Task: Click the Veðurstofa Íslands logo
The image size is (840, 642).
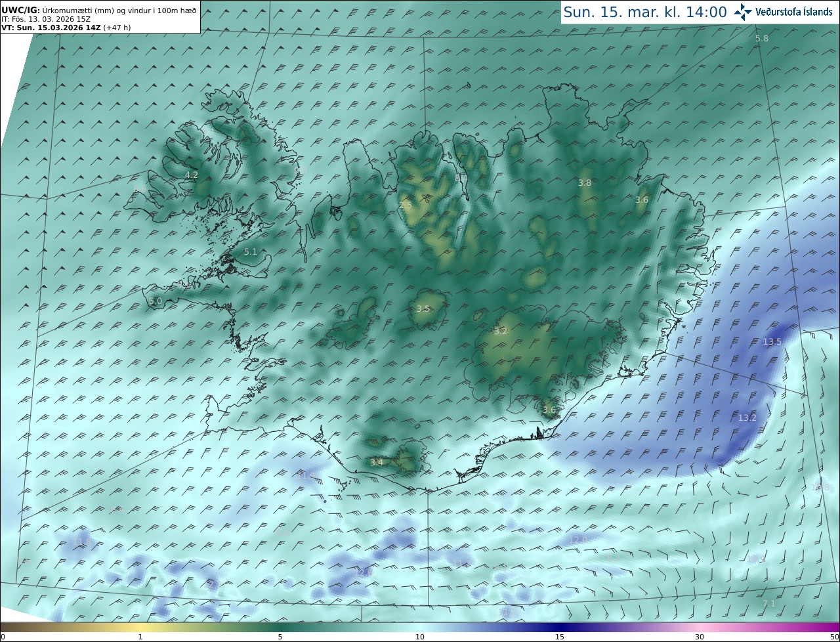Action: point(783,12)
